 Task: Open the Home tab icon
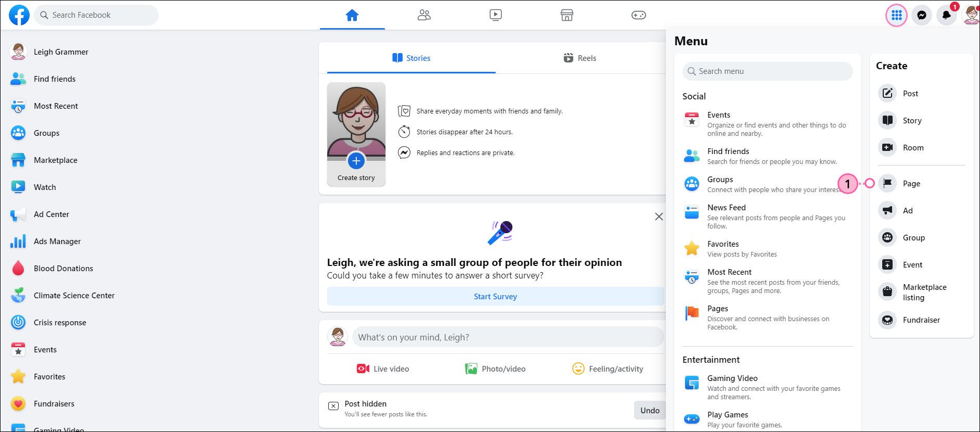[352, 15]
